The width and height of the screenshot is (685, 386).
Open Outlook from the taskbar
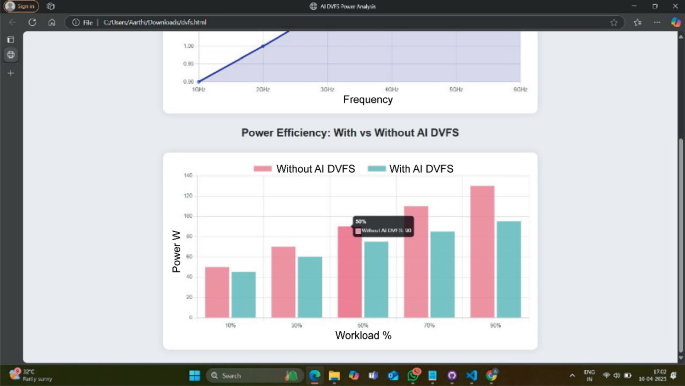393,376
